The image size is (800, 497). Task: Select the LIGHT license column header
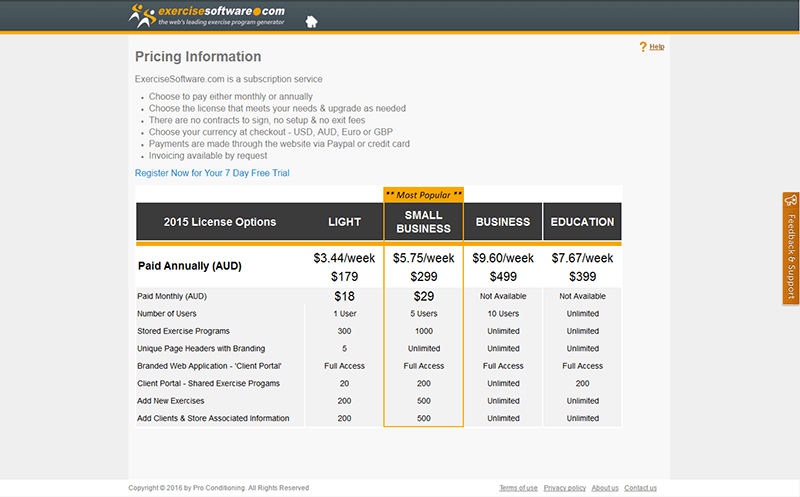tap(344, 222)
